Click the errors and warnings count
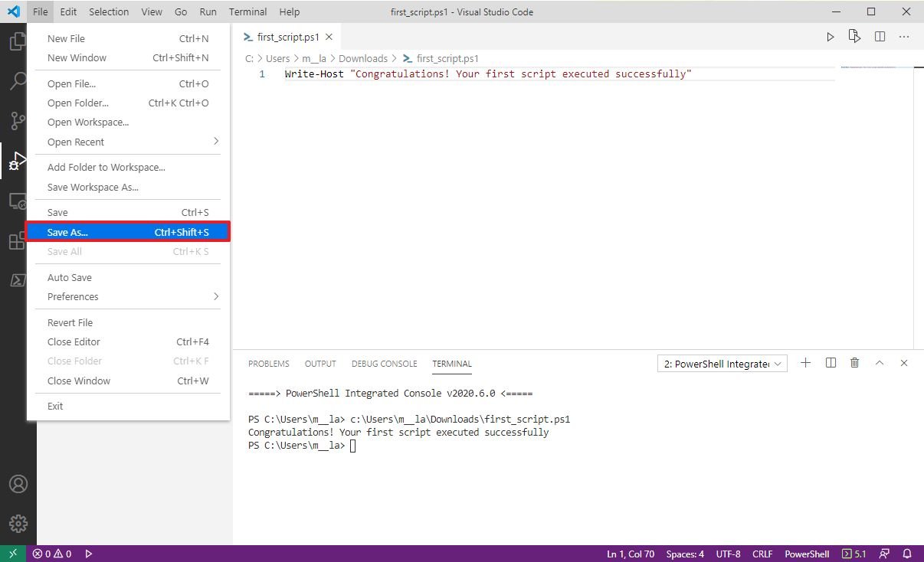 coord(52,554)
